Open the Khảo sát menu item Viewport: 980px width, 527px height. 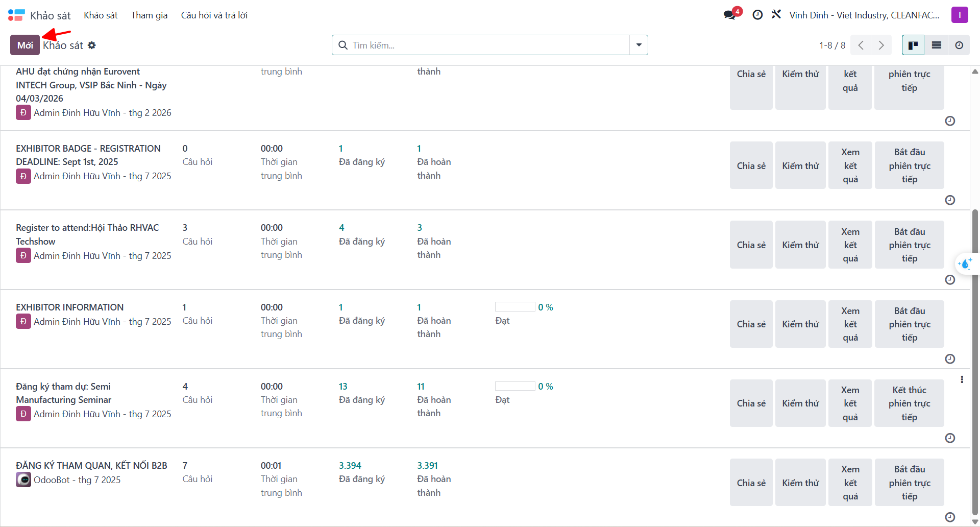coord(101,15)
